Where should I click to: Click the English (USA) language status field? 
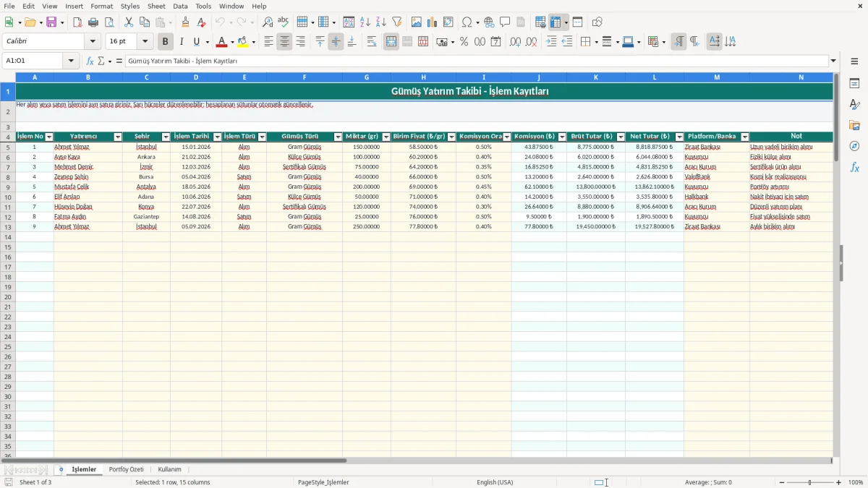tap(495, 482)
